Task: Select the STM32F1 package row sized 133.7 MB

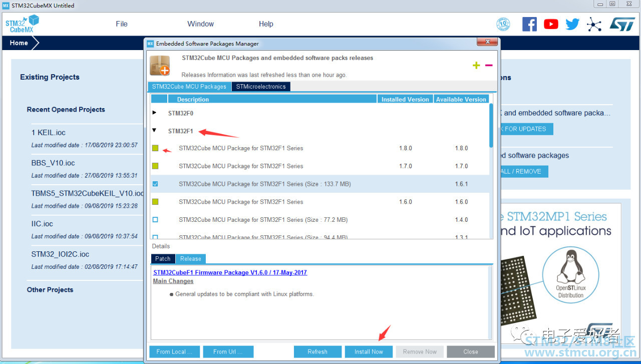Action: point(320,184)
